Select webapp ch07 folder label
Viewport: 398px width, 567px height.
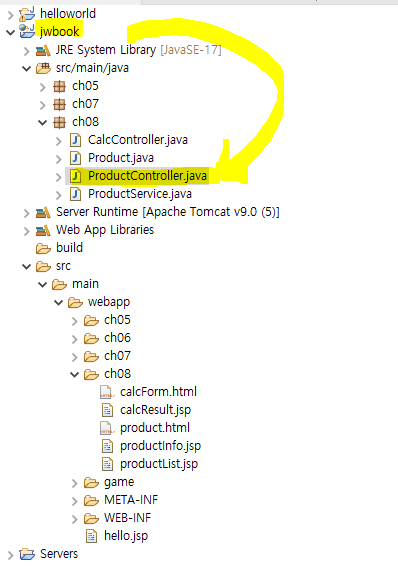pos(117,356)
